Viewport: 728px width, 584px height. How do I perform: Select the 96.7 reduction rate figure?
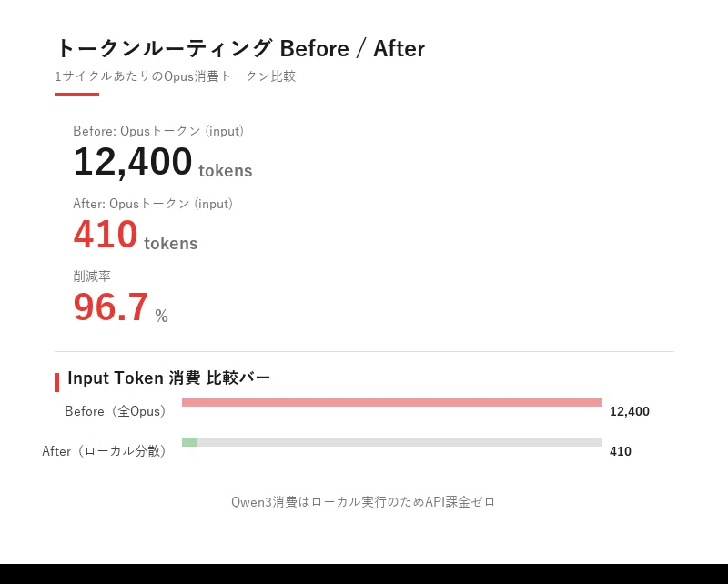pyautogui.click(x=111, y=307)
